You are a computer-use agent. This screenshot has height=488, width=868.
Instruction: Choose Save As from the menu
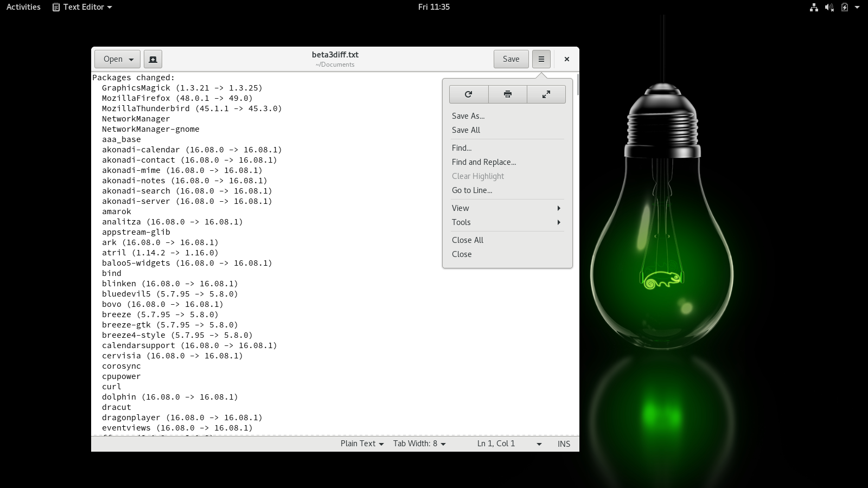click(x=468, y=116)
